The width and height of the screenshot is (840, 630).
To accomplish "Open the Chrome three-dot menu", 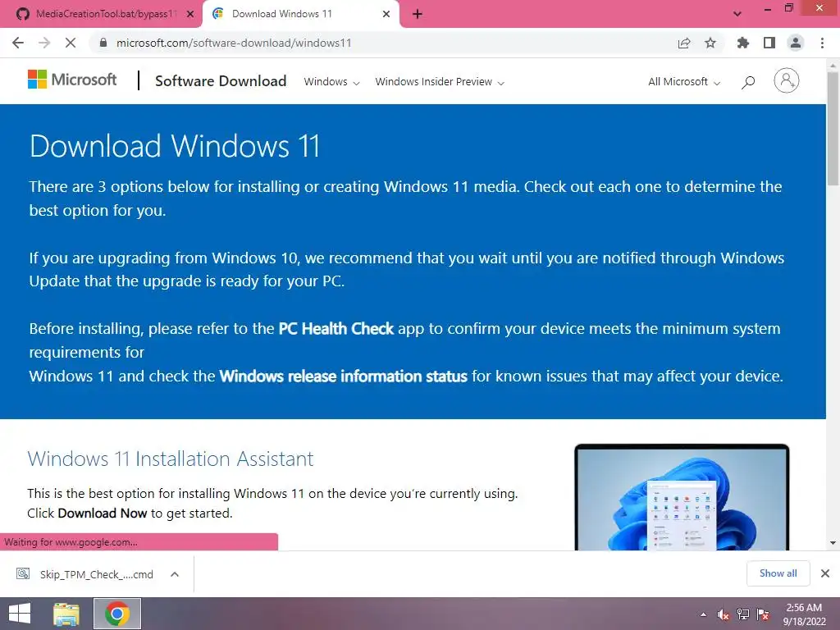I will [x=822, y=43].
